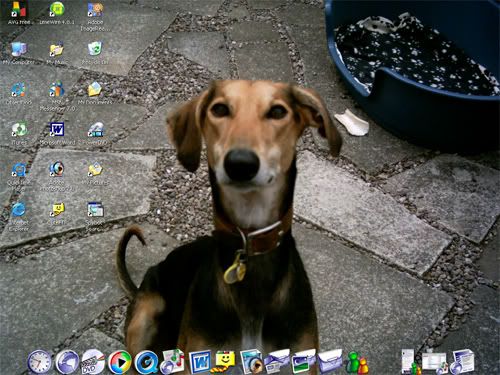This screenshot has width=500, height=375.
Task: Open the My Pictures desktop folder
Action: point(95,173)
